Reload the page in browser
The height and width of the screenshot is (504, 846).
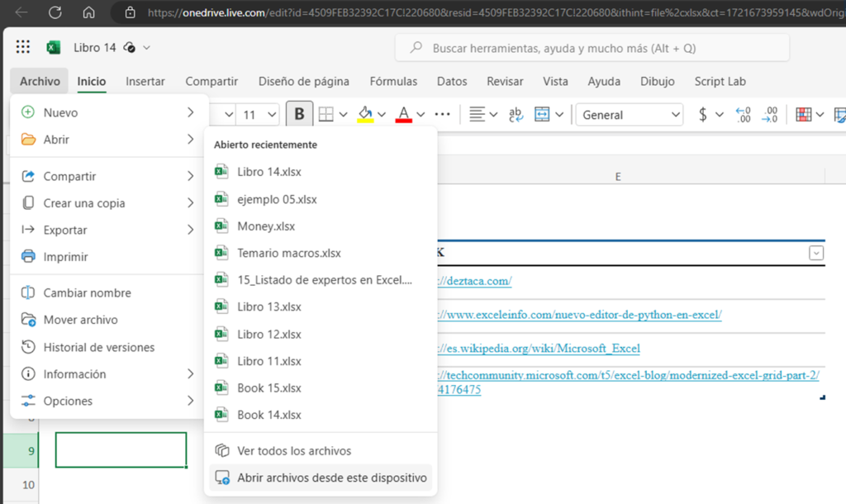[55, 12]
